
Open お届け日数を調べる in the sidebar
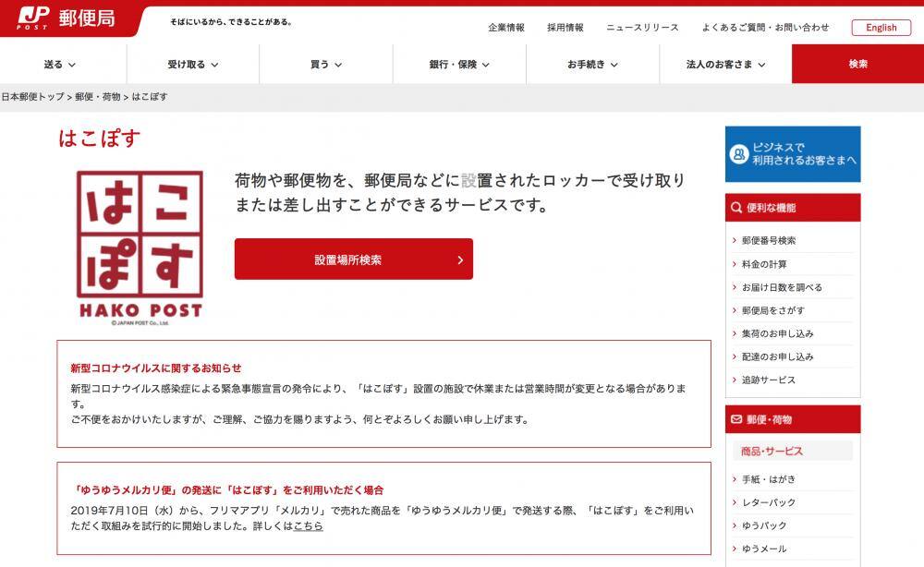(x=782, y=287)
